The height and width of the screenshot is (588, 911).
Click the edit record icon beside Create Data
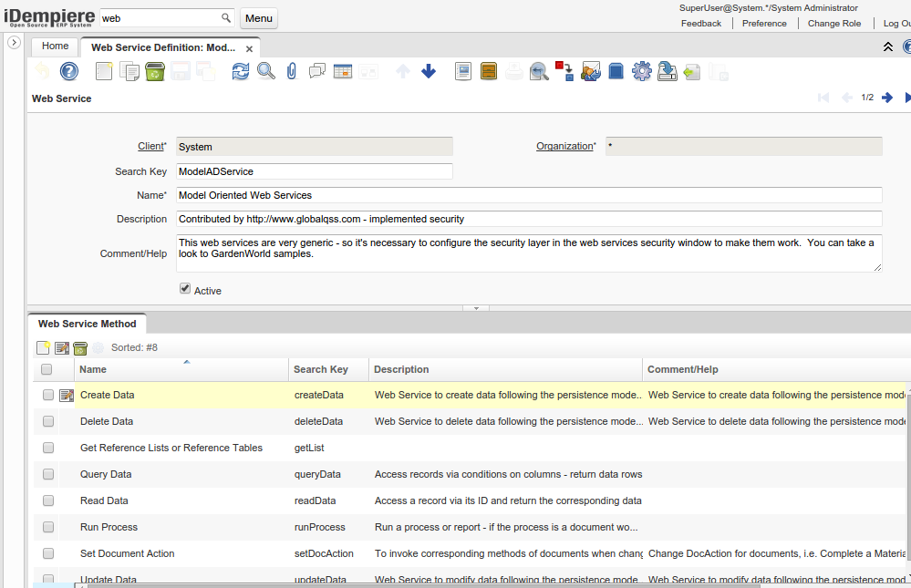(67, 396)
